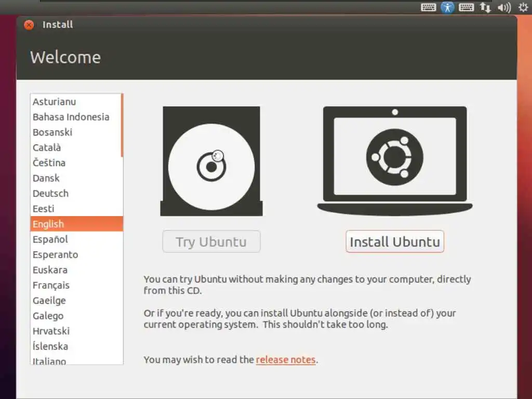Select Français as the language

[x=77, y=285]
